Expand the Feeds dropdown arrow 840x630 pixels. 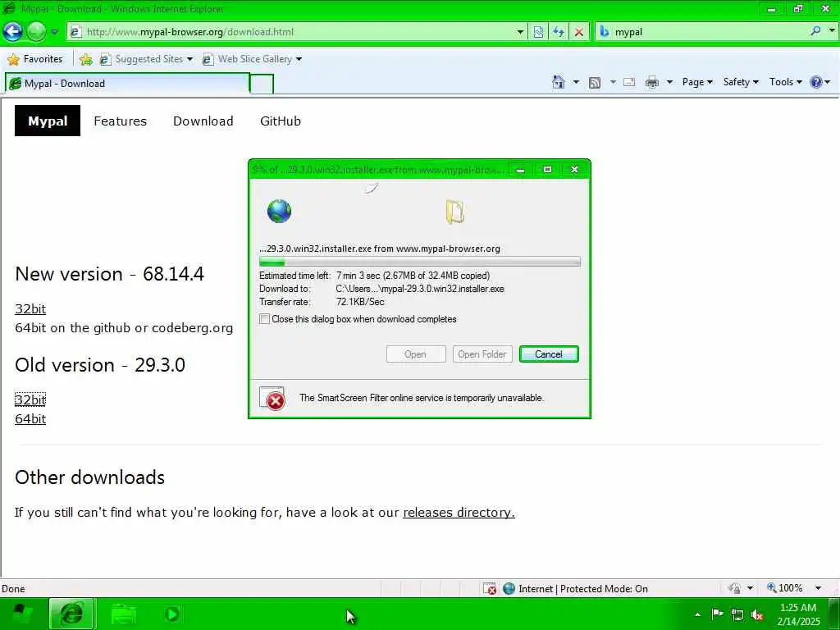613,82
